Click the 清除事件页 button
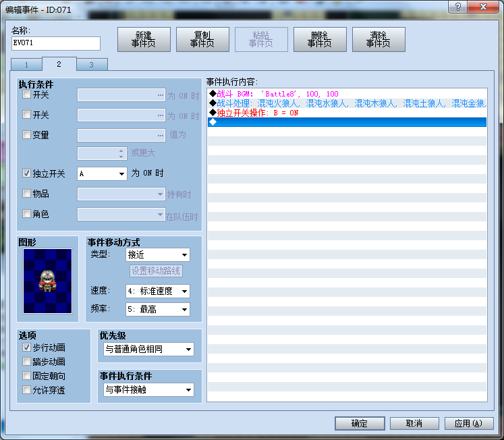 tap(379, 39)
